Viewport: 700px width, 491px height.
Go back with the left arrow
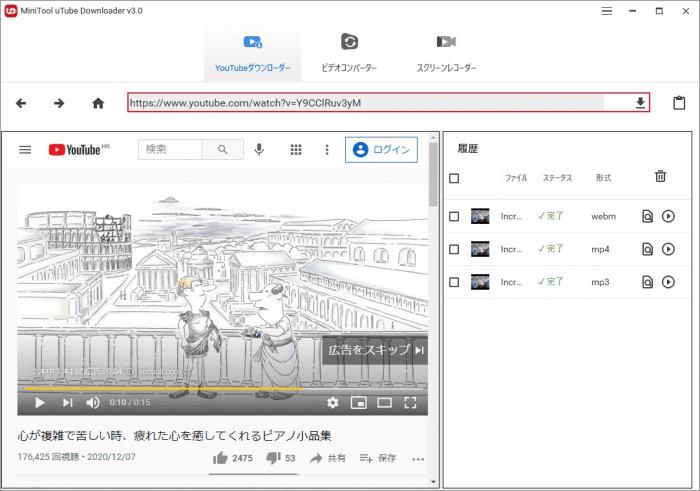21,103
